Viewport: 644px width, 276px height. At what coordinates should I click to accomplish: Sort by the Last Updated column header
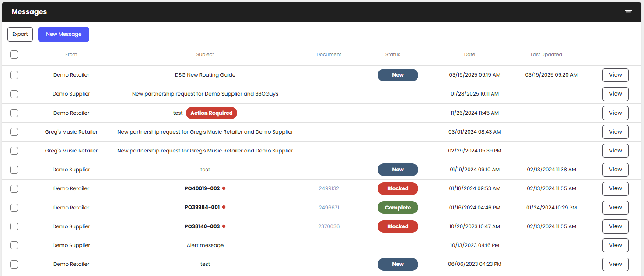click(x=546, y=54)
